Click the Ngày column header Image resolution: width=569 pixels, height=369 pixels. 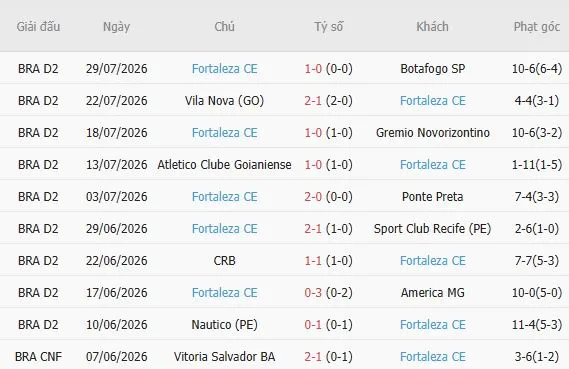[116, 26]
